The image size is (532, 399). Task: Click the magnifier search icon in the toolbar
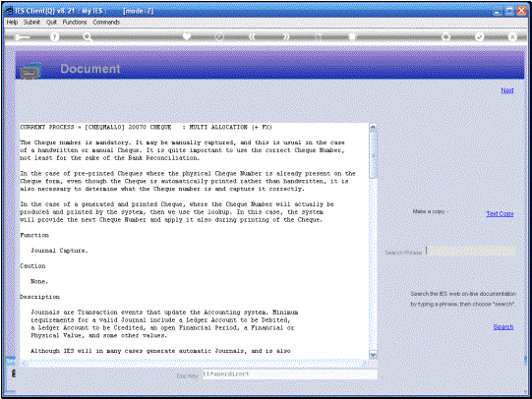tap(88, 37)
